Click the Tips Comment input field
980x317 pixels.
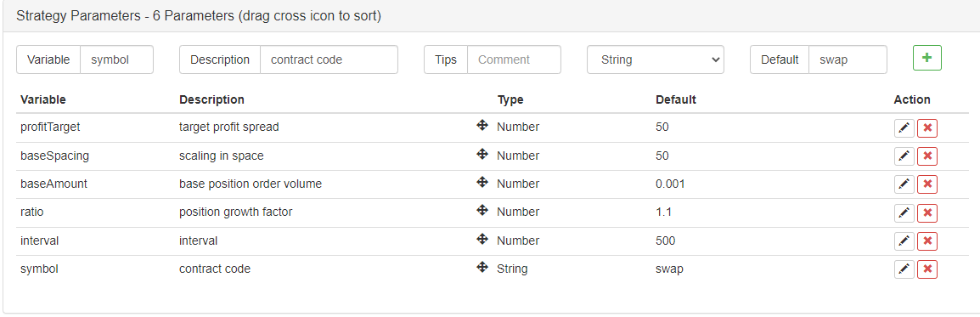coord(514,60)
